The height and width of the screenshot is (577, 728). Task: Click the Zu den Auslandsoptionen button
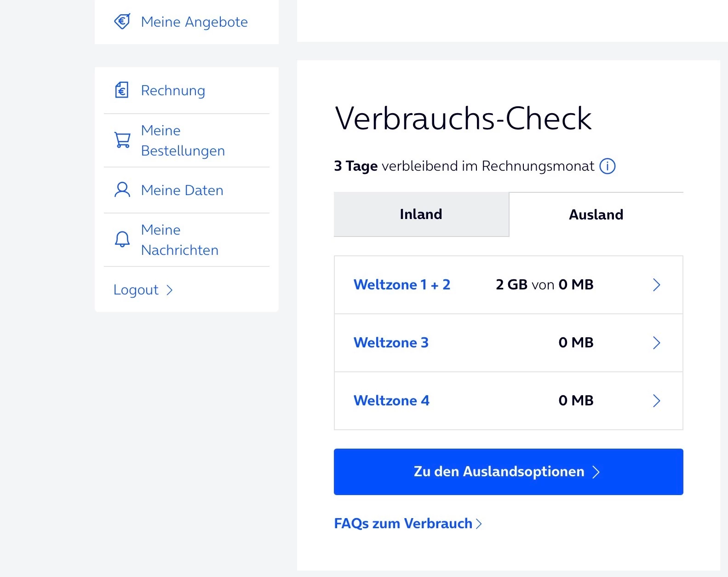point(509,472)
